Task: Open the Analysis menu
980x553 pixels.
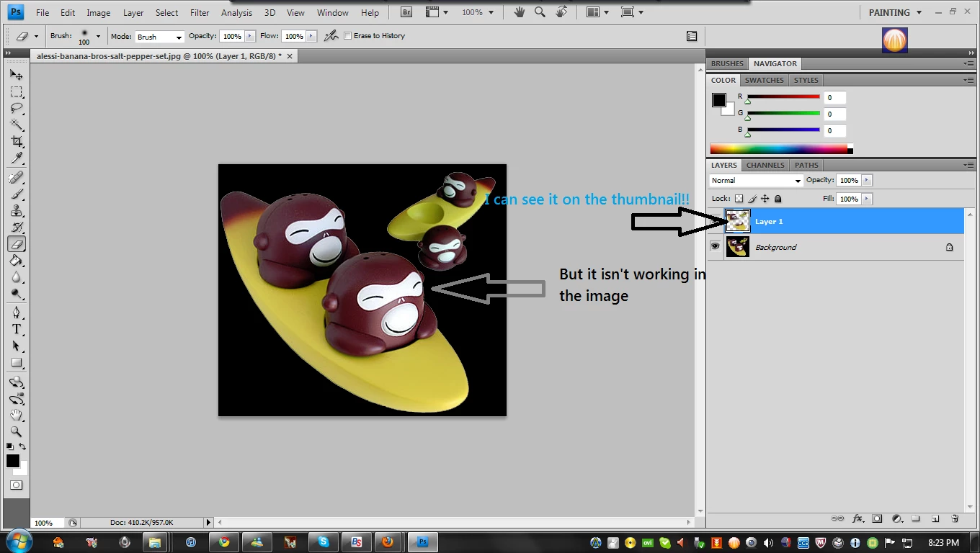Action: 236,13
